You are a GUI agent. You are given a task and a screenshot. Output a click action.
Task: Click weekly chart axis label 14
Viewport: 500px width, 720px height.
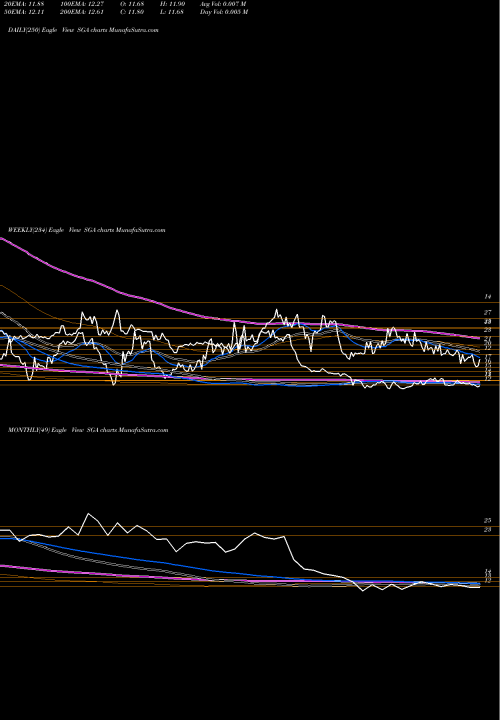point(488,297)
